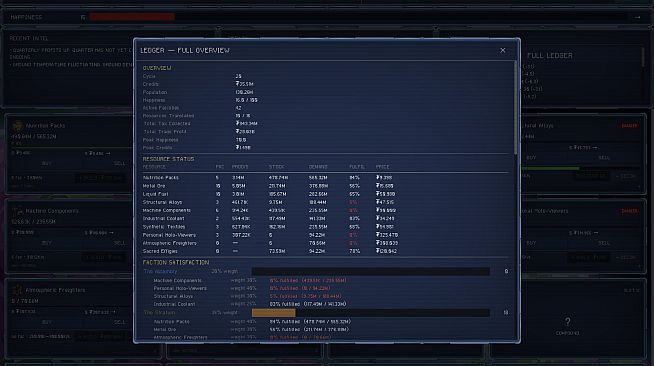
Task: Select the Synthetic Textiles resource row
Action: [325, 227]
